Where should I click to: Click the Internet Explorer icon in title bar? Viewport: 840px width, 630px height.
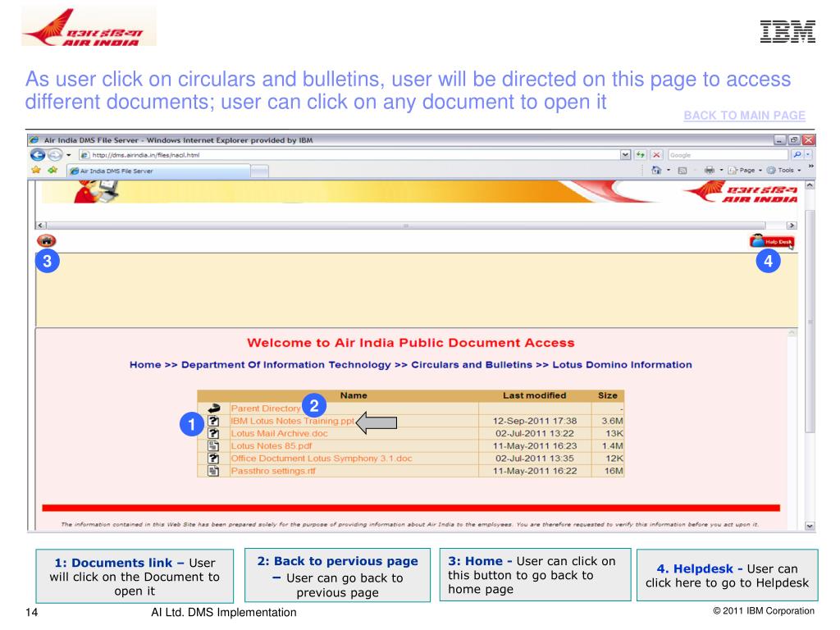coord(34,139)
